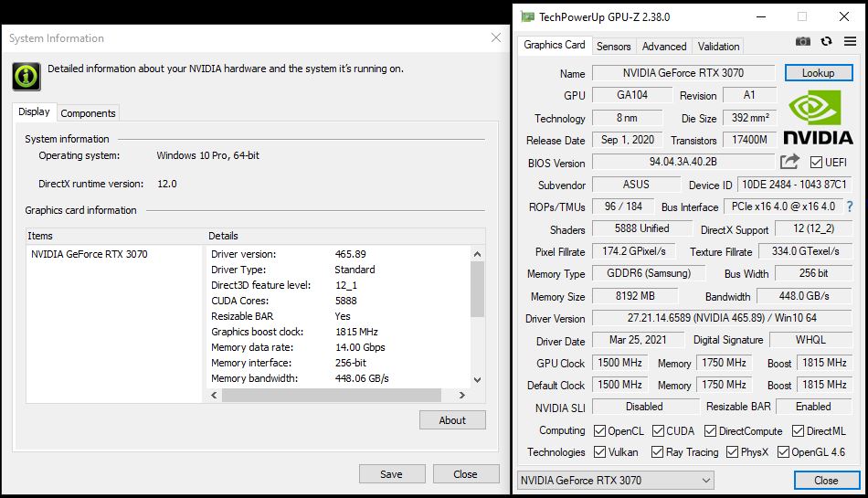Click the refresh arrows icon in GPU-Z
868x498 pixels.
tap(826, 41)
